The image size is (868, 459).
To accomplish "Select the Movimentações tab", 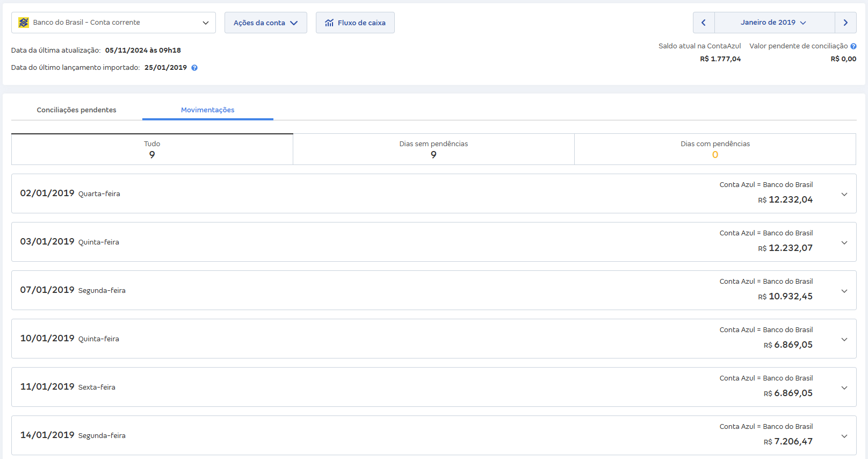I will pos(207,110).
